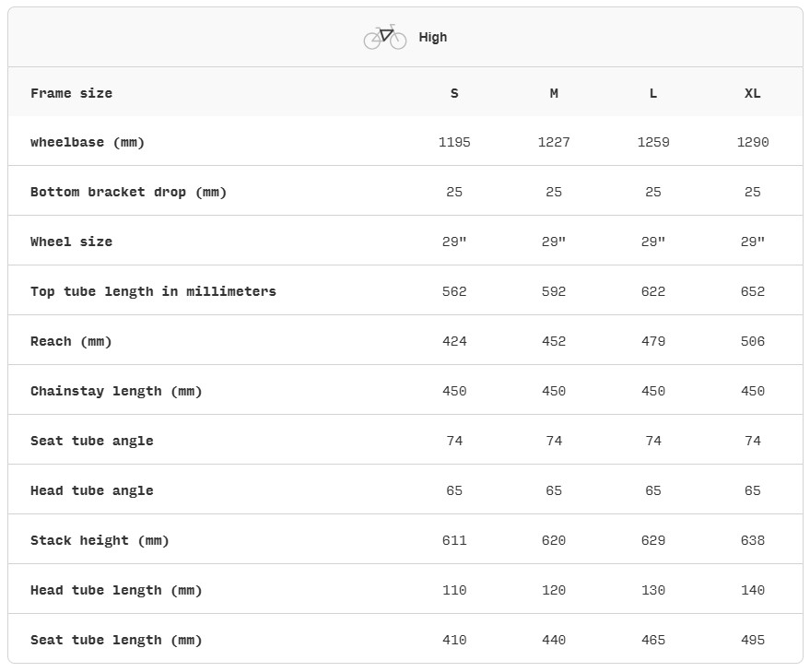
Task: Click the XL frame size column header
Action: [x=752, y=93]
